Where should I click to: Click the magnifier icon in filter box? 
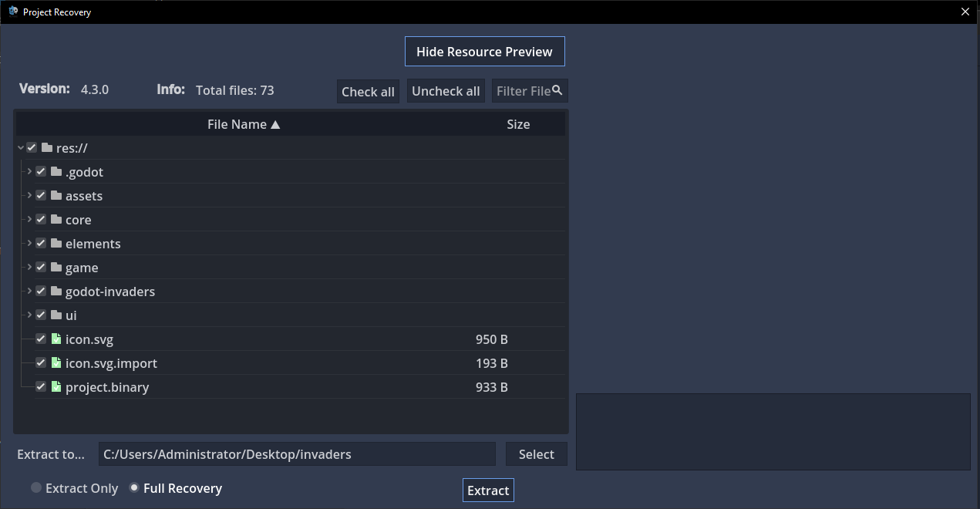[557, 91]
